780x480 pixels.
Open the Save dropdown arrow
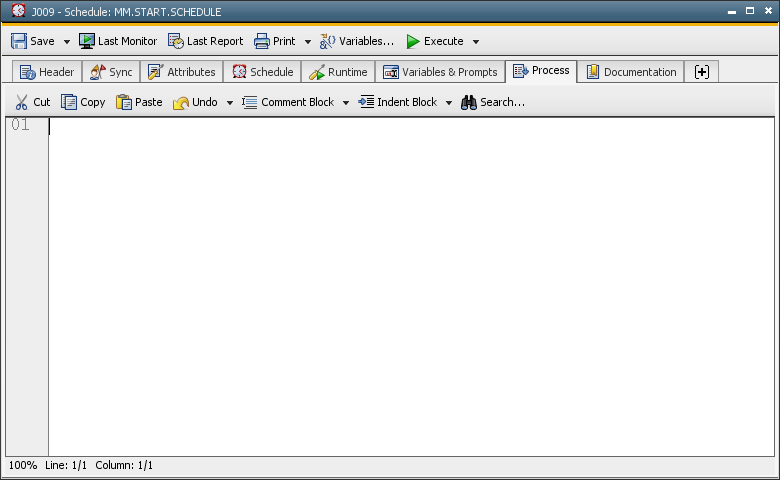[x=67, y=42]
